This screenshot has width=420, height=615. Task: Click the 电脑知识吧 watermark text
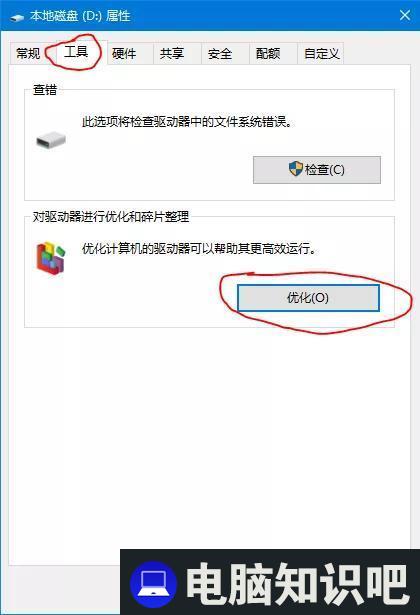[x=296, y=584]
